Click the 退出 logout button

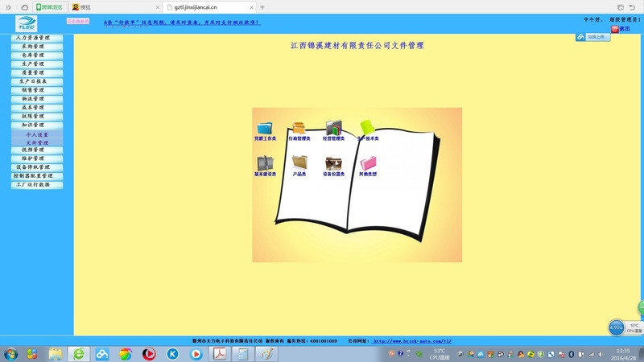tap(620, 28)
